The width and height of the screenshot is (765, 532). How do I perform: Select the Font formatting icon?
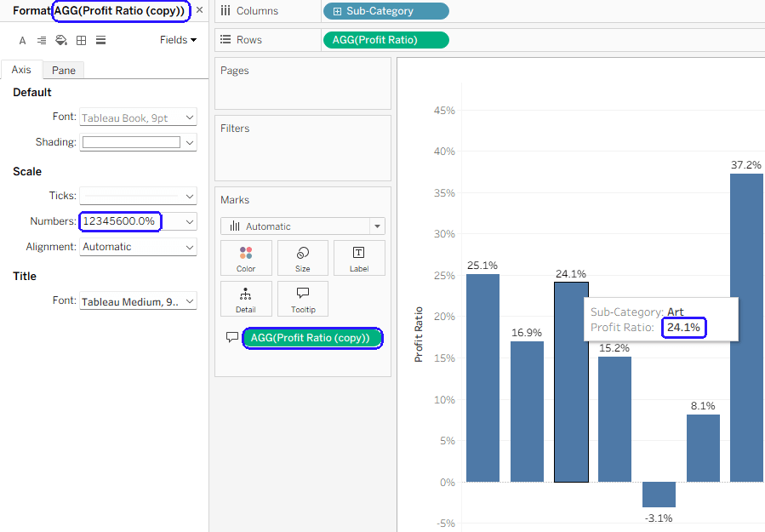(x=22, y=40)
